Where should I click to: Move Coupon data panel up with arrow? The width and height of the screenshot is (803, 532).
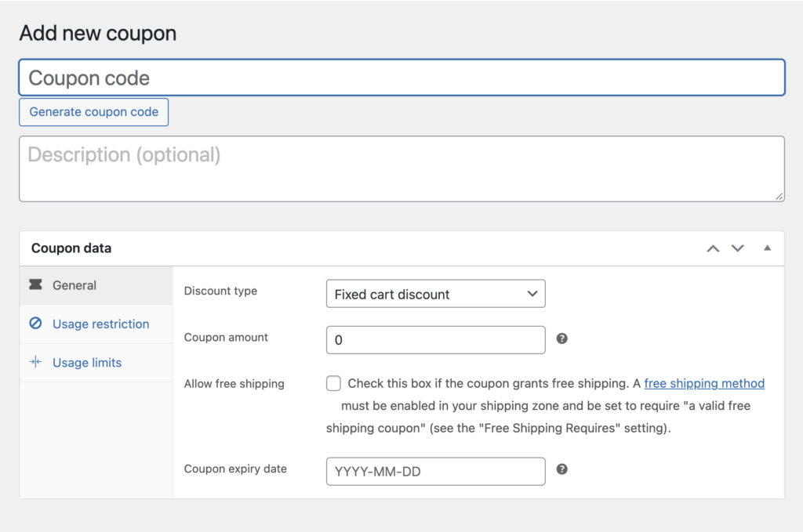pyautogui.click(x=713, y=248)
